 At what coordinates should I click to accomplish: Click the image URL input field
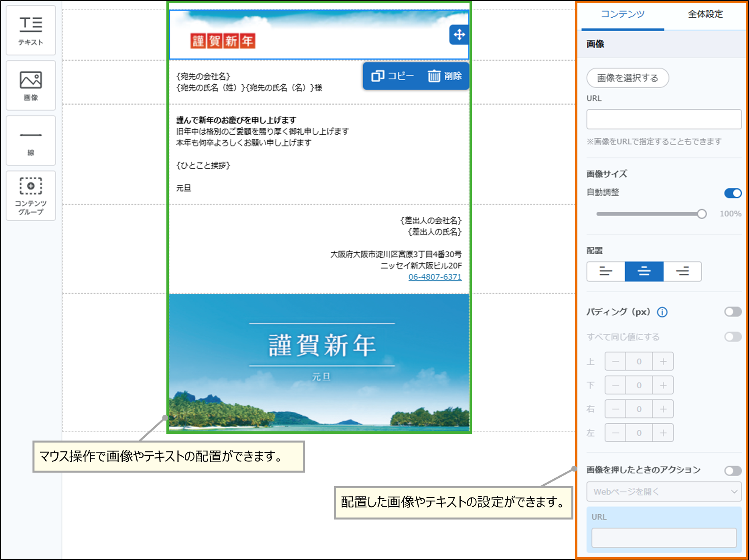click(664, 119)
